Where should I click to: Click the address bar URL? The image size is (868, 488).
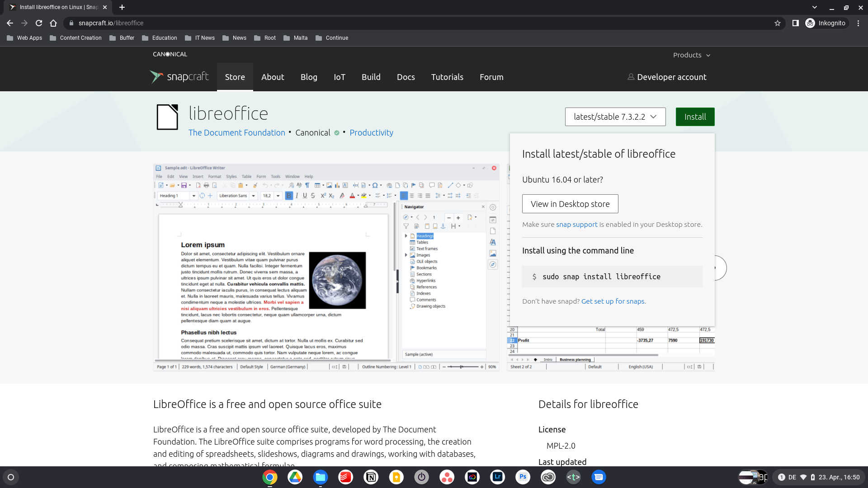[x=111, y=23]
